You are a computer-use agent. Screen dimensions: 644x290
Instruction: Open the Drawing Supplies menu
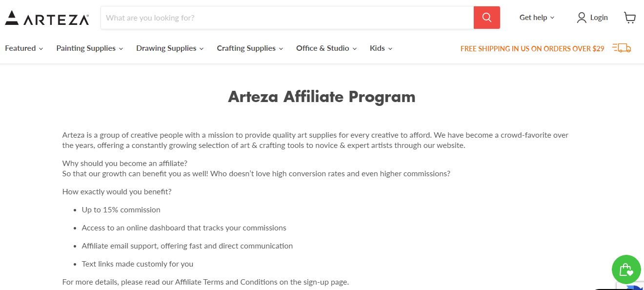tap(170, 48)
